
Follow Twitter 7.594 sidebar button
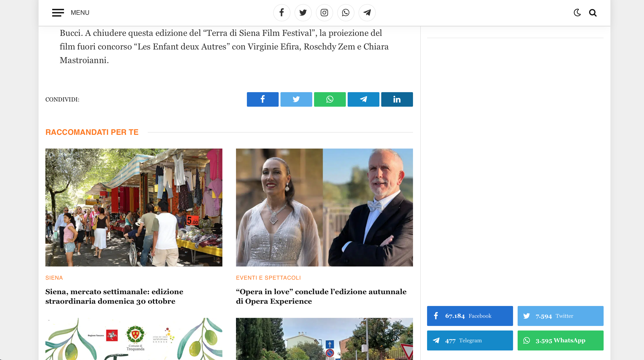coord(560,316)
